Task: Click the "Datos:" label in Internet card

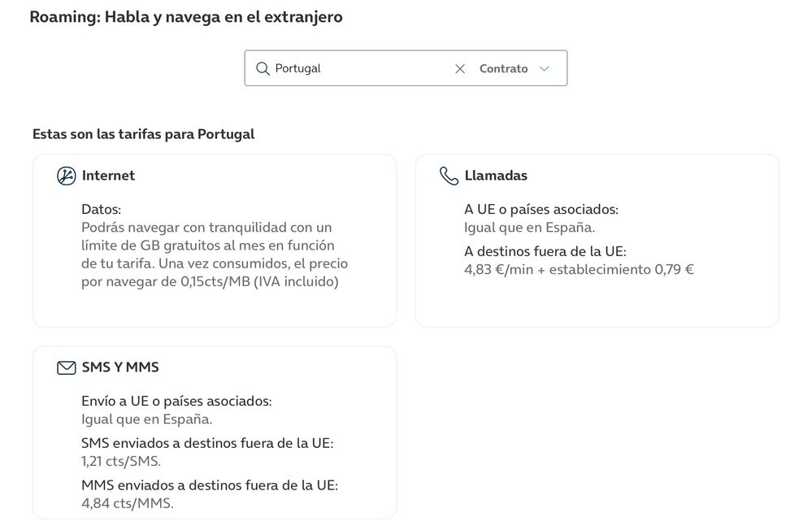Action: 101,210
